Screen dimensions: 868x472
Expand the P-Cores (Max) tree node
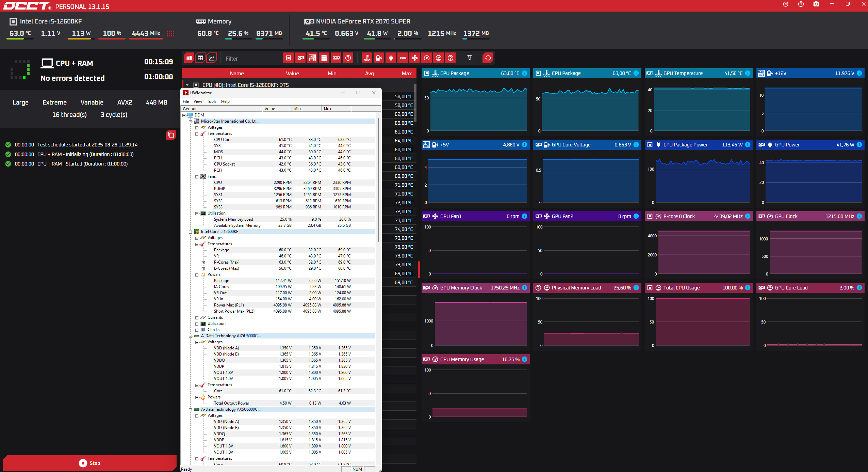pyautogui.click(x=203, y=263)
